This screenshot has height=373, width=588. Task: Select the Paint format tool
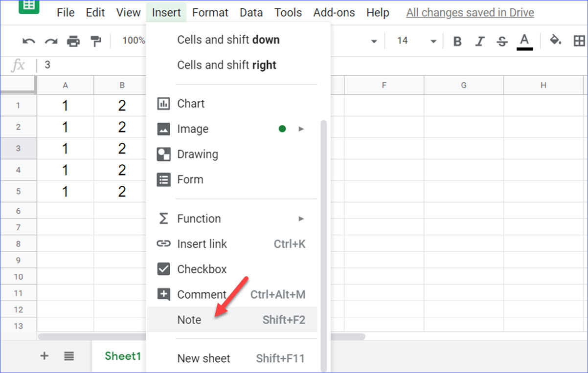95,41
